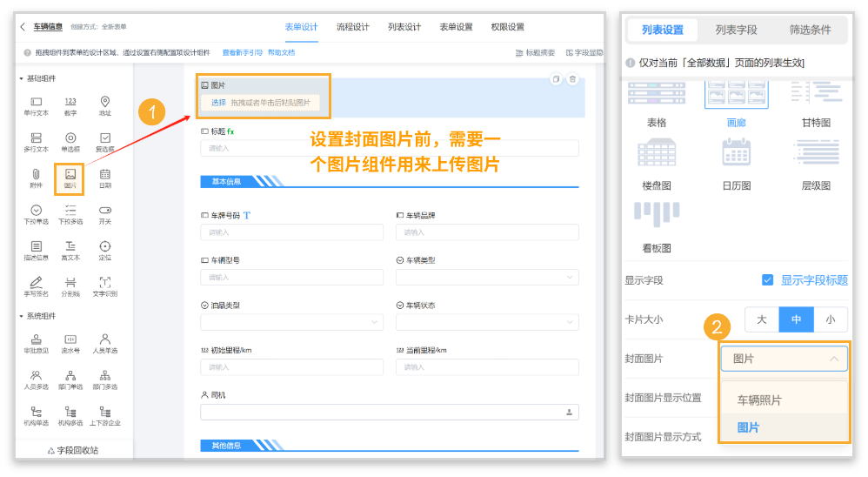Image resolution: width=868 pixels, height=477 pixels.
Task: Pick 车辆照片 from cover image list
Action: [x=784, y=400]
